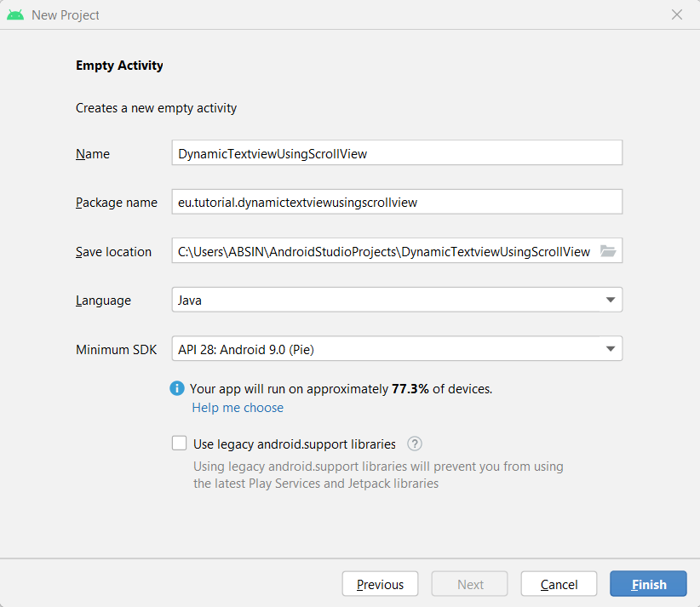Click the Previous button
700x607 pixels.
tap(380, 584)
